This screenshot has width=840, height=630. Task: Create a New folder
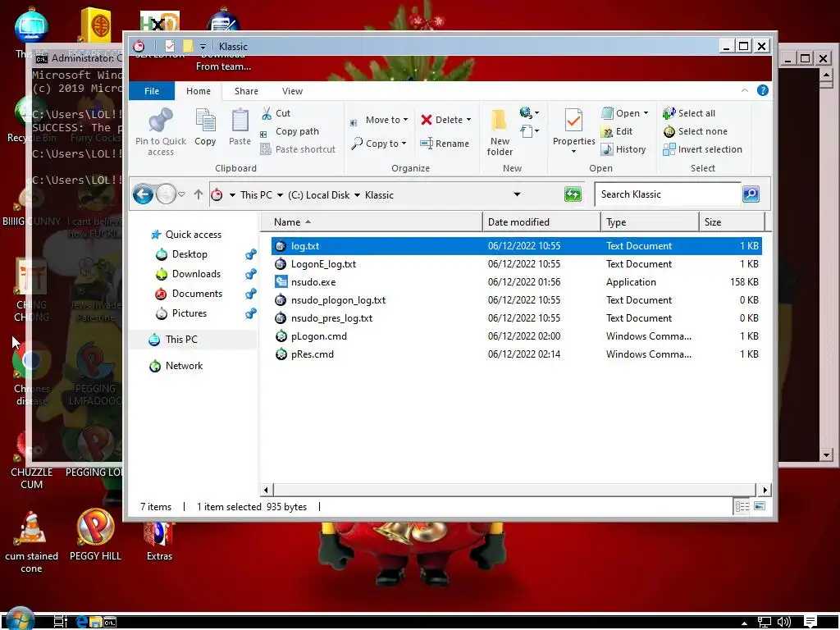(x=500, y=132)
